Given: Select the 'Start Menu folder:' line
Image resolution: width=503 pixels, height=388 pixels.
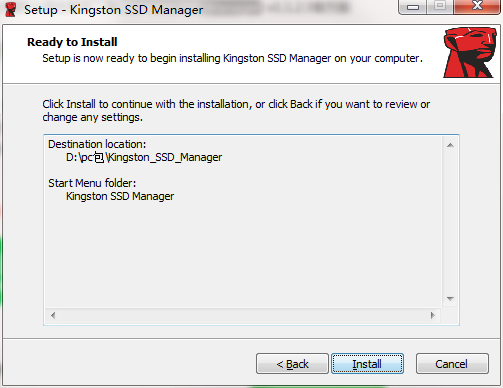Looking at the screenshot, I should (x=92, y=183).
